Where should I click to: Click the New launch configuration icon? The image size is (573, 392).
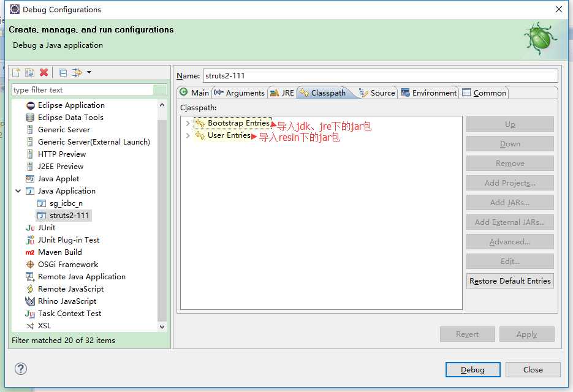click(x=16, y=72)
